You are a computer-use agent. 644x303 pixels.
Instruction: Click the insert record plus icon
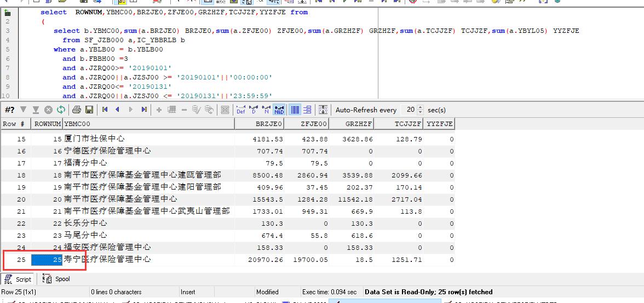coord(159,110)
